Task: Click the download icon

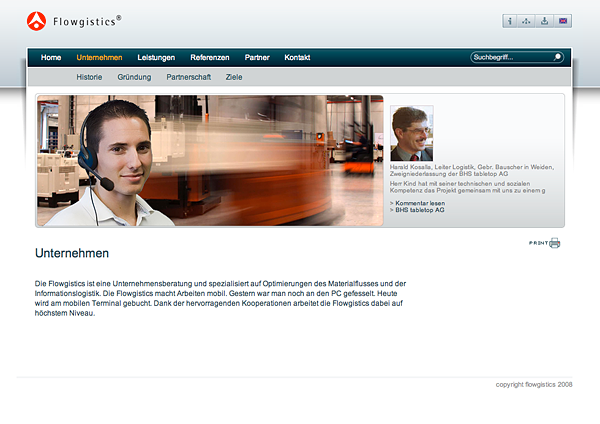Action: pos(545,21)
